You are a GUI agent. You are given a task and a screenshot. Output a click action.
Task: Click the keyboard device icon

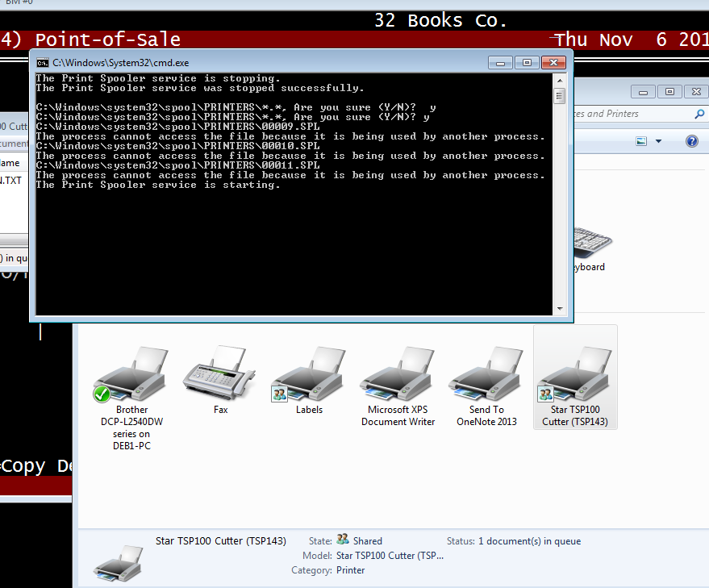click(593, 242)
